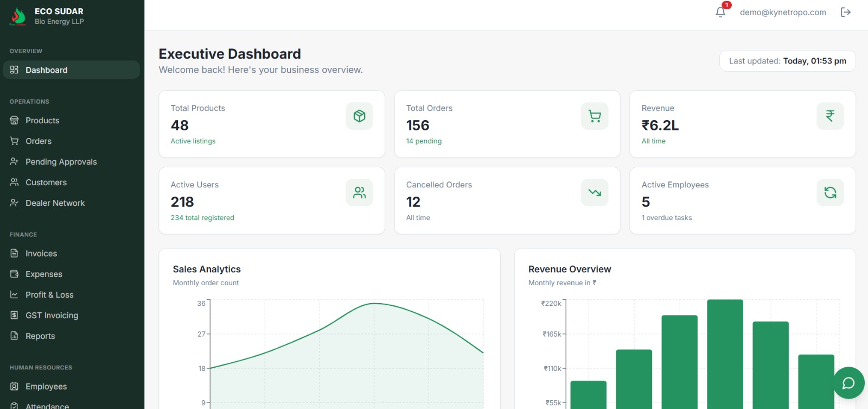Image resolution: width=868 pixels, height=409 pixels.
Task: Click the Active Employees refresh icon
Action: click(x=830, y=192)
